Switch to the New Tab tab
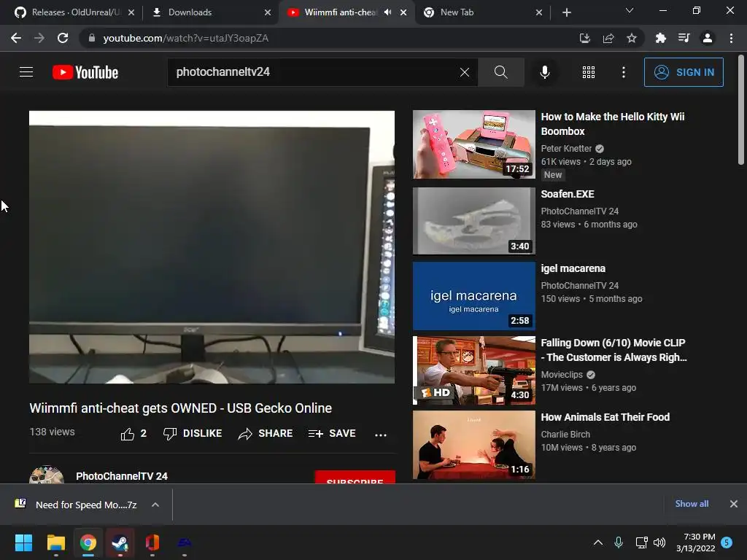The image size is (747, 560). pos(481,12)
